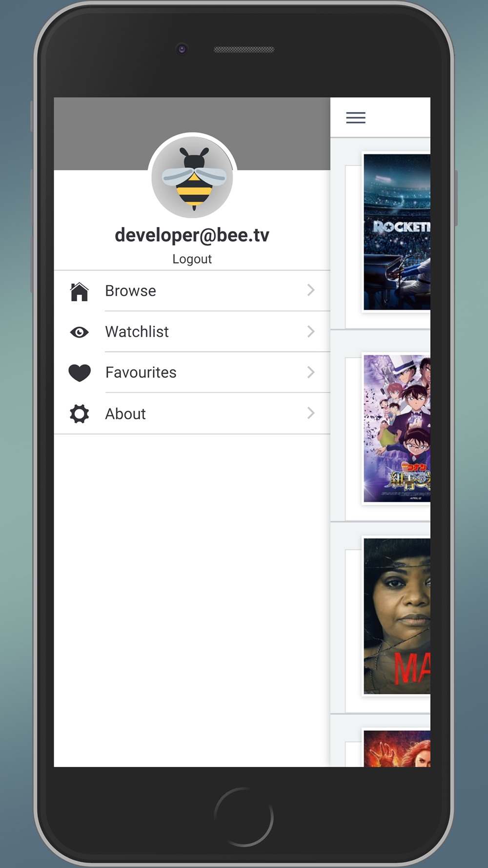Viewport: 488px width, 868px height.
Task: Click the About gear icon
Action: click(79, 414)
